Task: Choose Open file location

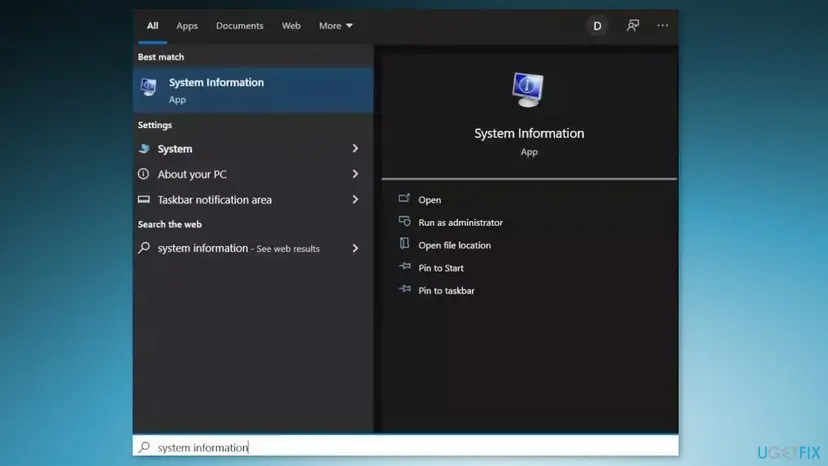Action: tap(454, 245)
